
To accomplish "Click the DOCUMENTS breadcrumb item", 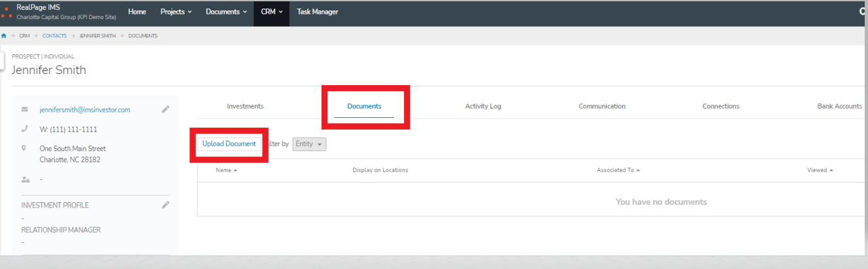I will tap(142, 36).
